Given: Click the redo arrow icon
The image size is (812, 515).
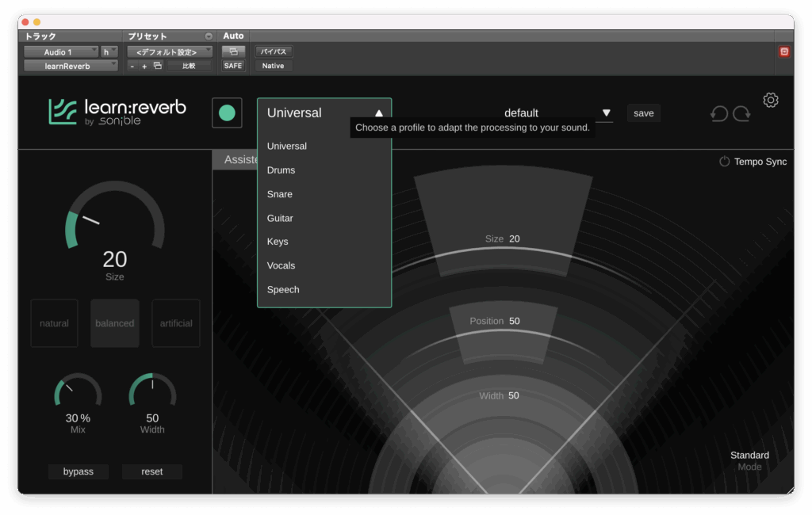Looking at the screenshot, I should (x=741, y=113).
